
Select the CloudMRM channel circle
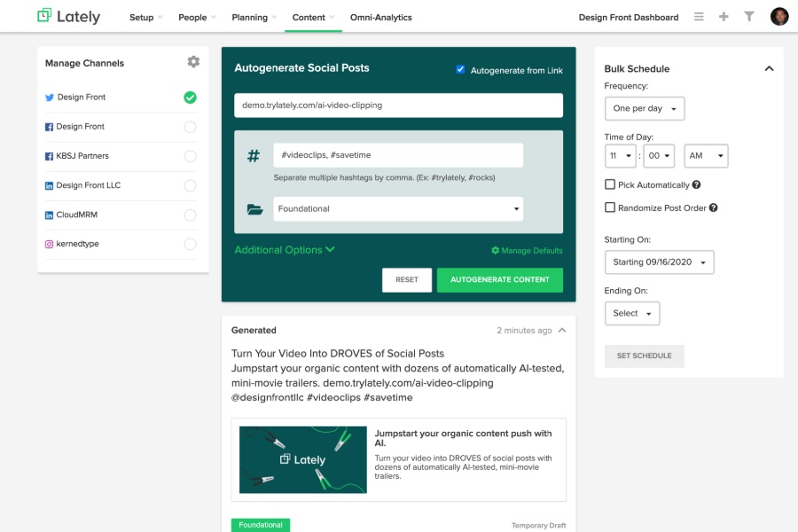coord(190,215)
